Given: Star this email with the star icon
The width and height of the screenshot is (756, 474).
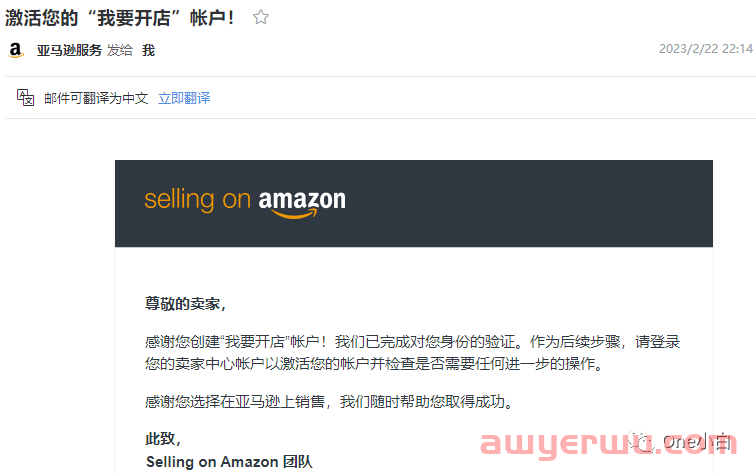Looking at the screenshot, I should point(261,17).
